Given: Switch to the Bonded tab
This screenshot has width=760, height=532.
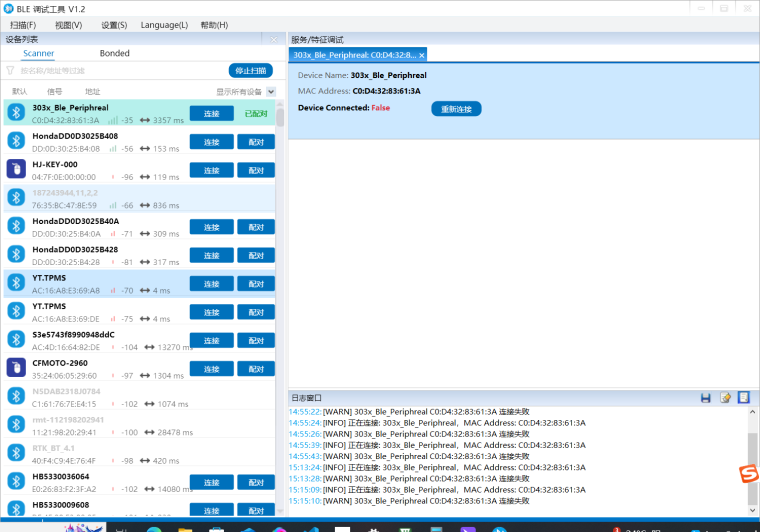Looking at the screenshot, I should [x=115, y=53].
